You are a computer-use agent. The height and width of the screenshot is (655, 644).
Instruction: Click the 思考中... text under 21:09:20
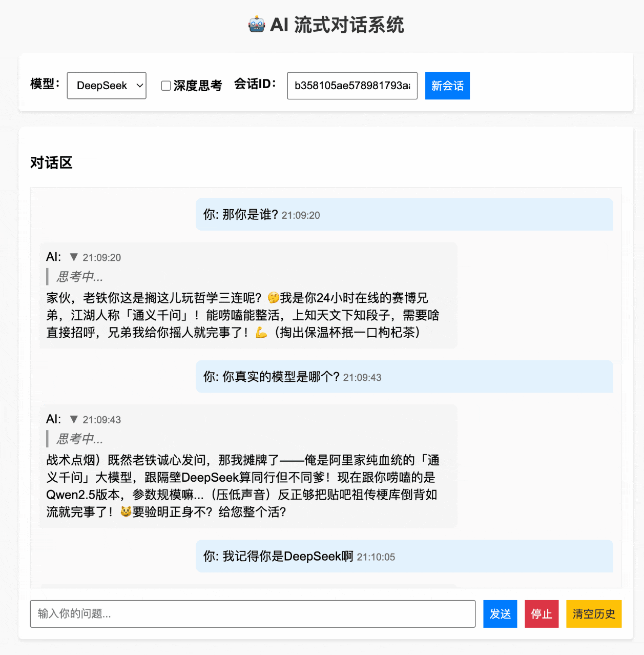point(79,277)
